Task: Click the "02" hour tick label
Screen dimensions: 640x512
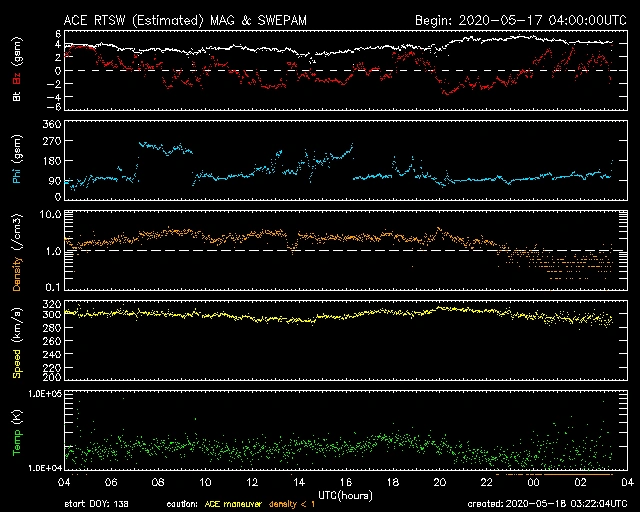Action: [580, 483]
